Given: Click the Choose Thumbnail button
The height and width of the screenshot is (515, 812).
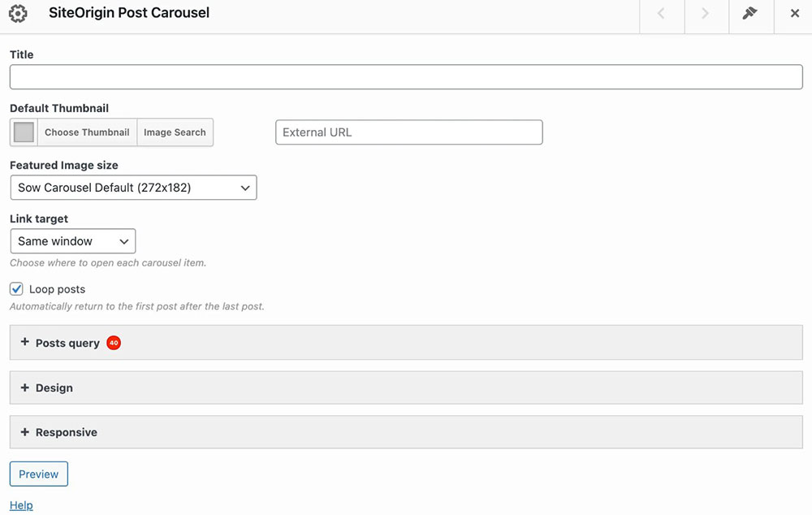Looking at the screenshot, I should pyautogui.click(x=87, y=132).
